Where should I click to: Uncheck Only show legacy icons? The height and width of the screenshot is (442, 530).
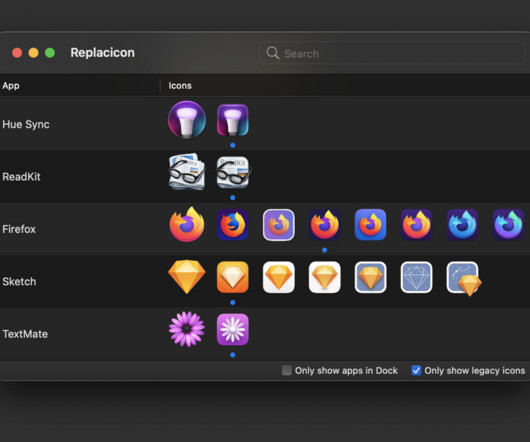[x=416, y=370]
